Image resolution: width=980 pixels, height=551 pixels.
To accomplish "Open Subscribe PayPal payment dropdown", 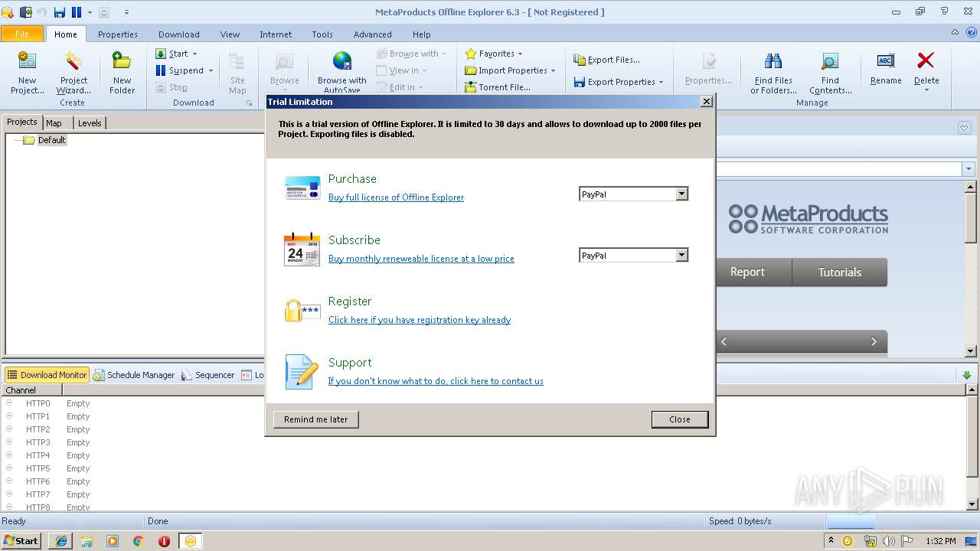I will (x=681, y=256).
